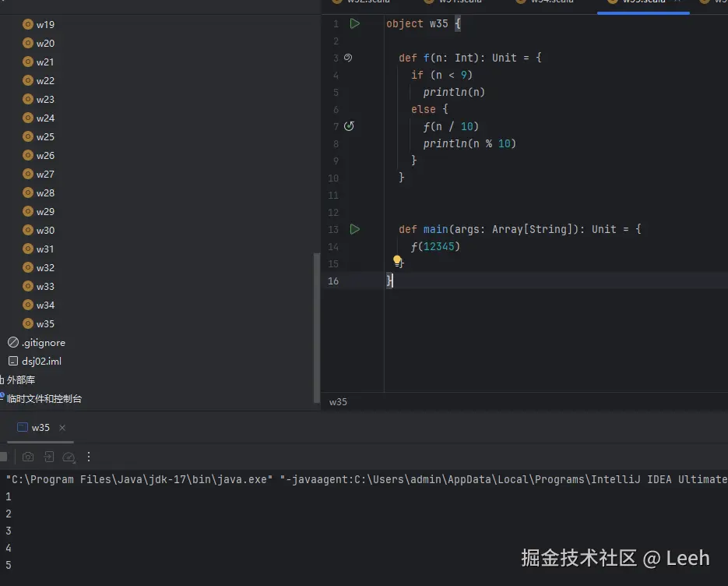Click the gutter marker beside def f
Viewport: 728px width, 586px height.
[x=348, y=57]
